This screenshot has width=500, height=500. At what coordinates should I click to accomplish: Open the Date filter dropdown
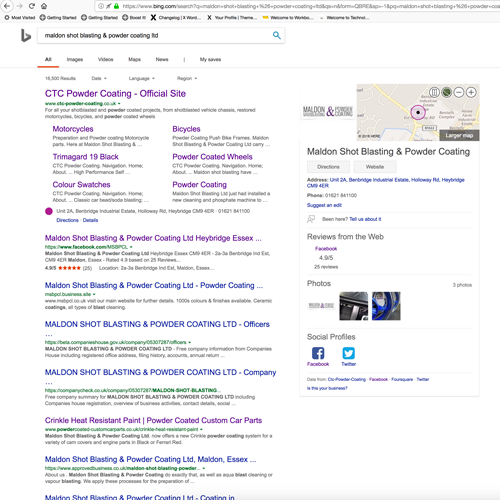pos(99,78)
